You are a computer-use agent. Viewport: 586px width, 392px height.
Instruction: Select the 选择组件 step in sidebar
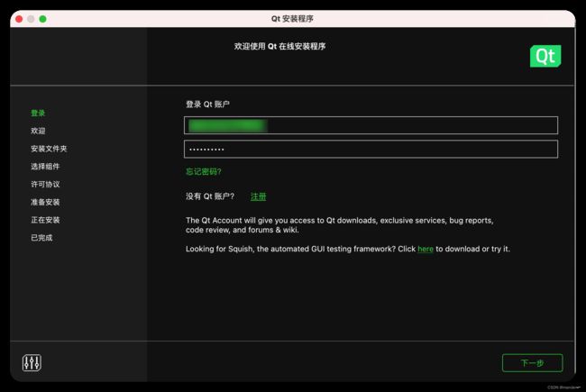coord(45,167)
